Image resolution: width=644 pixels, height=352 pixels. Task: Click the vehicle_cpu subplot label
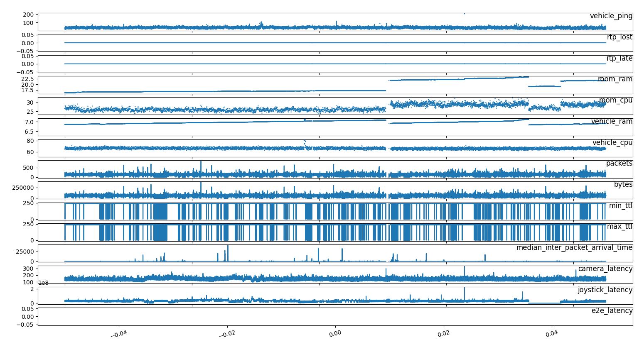point(612,143)
